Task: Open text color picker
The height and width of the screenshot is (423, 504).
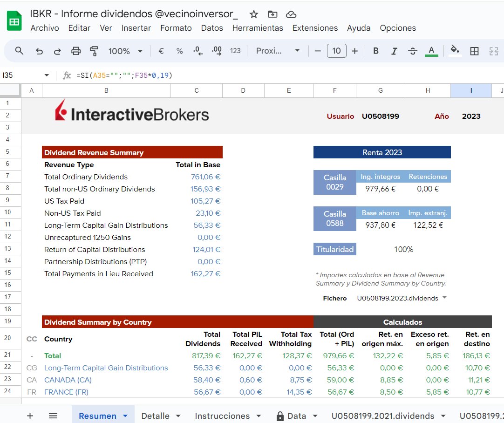Action: [431, 51]
